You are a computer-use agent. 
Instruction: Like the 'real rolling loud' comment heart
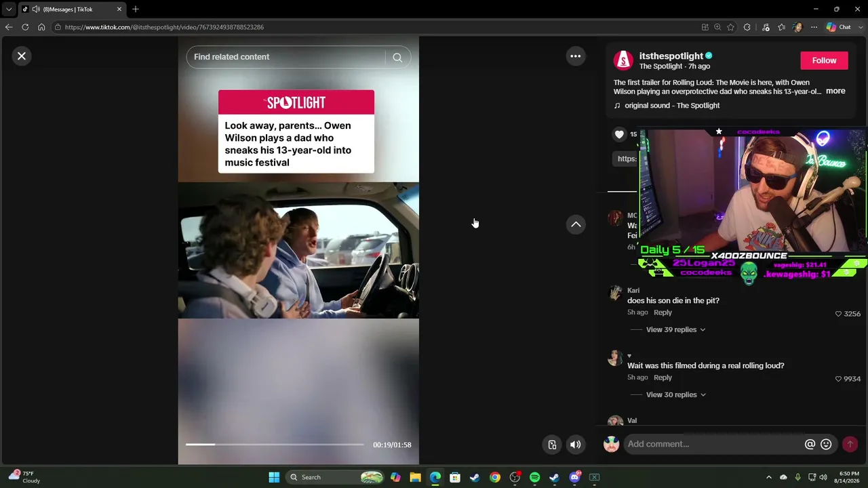[838, 379]
